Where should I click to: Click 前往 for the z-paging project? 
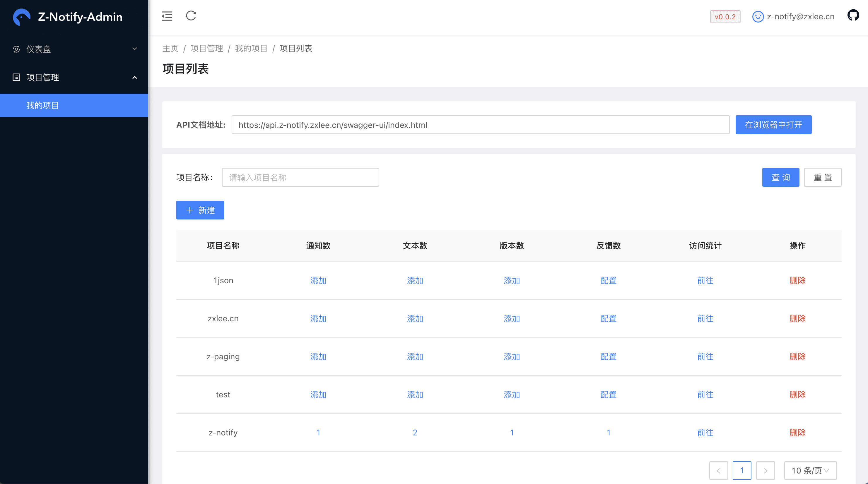pos(705,357)
